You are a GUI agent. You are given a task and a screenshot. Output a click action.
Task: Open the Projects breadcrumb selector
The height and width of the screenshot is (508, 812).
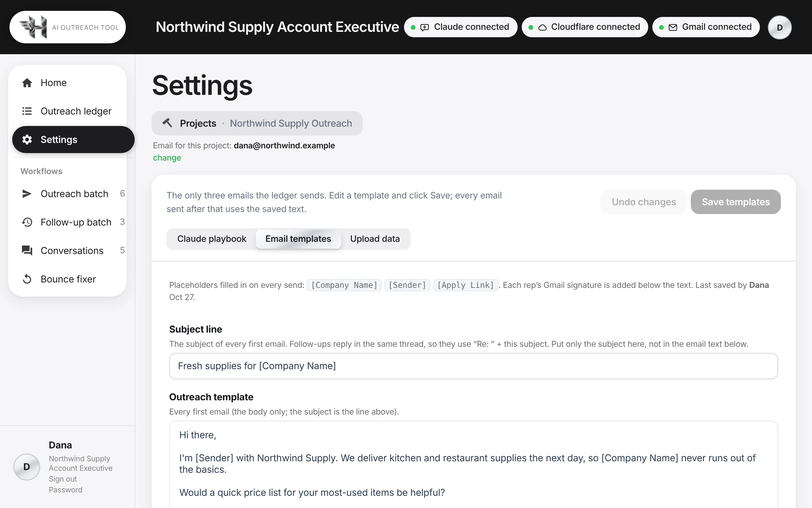click(x=257, y=123)
